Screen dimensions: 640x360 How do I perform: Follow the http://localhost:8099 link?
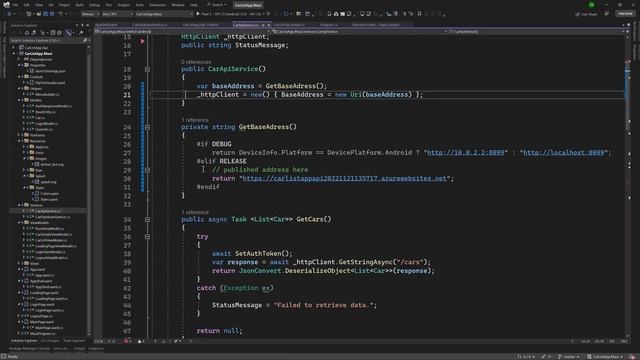tap(563, 153)
